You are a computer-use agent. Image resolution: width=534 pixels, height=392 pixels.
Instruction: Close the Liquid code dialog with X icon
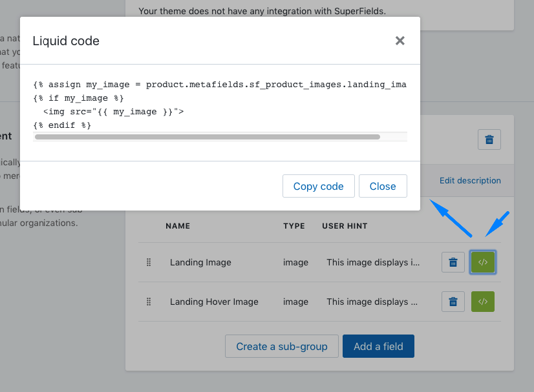click(x=400, y=41)
